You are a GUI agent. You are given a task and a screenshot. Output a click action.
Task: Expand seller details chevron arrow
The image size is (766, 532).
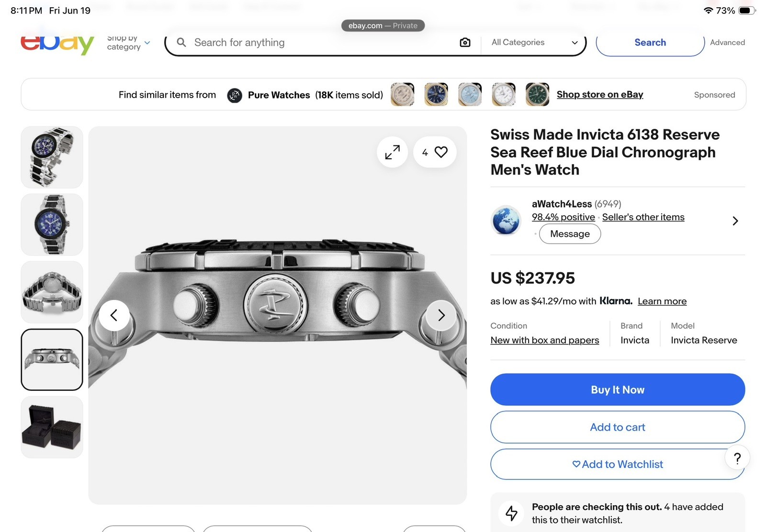(x=735, y=221)
